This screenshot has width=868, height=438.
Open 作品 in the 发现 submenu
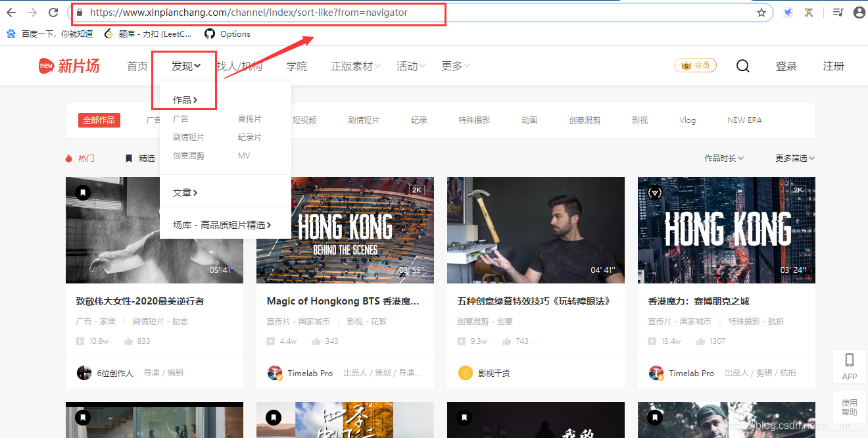tap(185, 100)
